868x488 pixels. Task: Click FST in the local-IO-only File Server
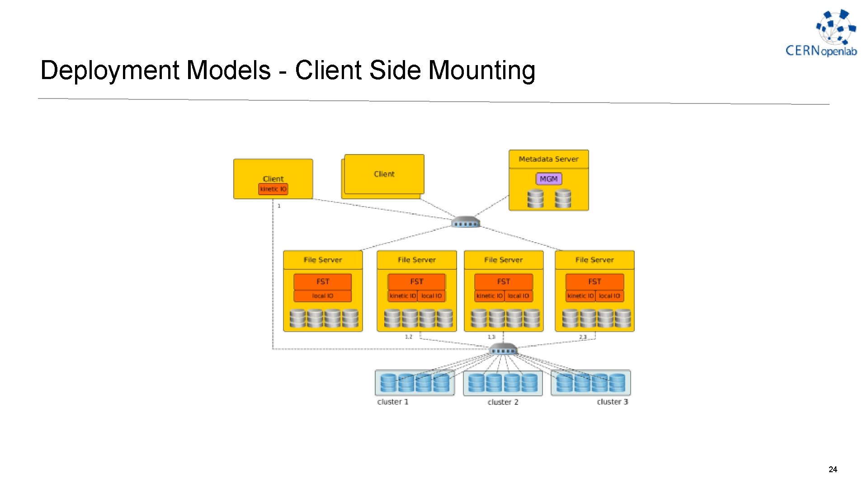(x=323, y=282)
